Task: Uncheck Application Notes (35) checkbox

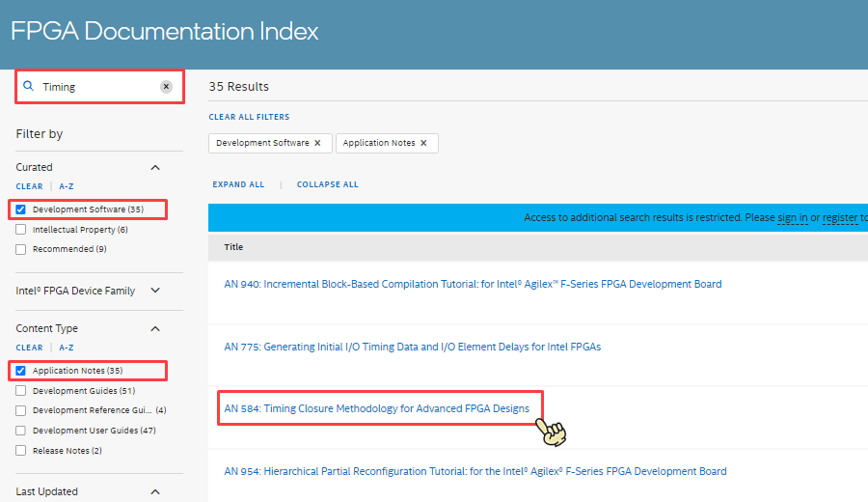Action: [21, 371]
